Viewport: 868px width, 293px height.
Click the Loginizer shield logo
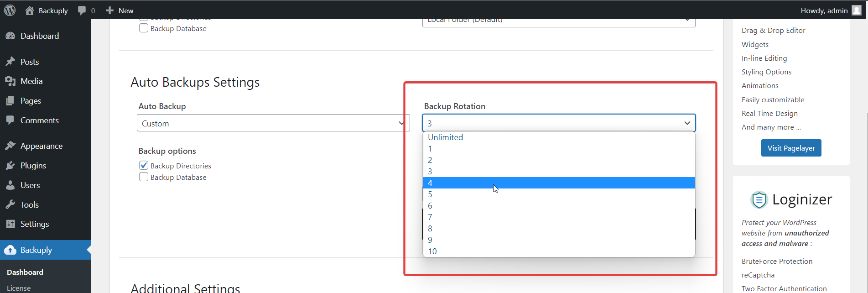(759, 199)
